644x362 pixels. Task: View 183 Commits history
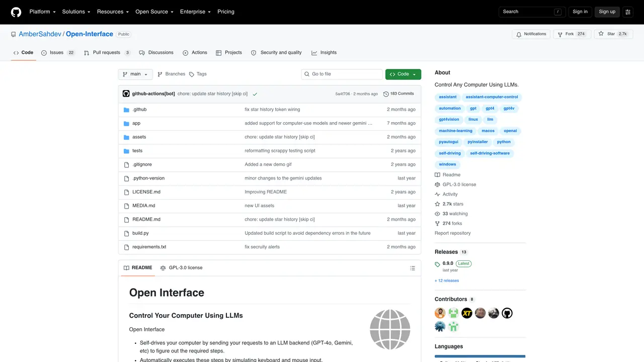[398, 94]
